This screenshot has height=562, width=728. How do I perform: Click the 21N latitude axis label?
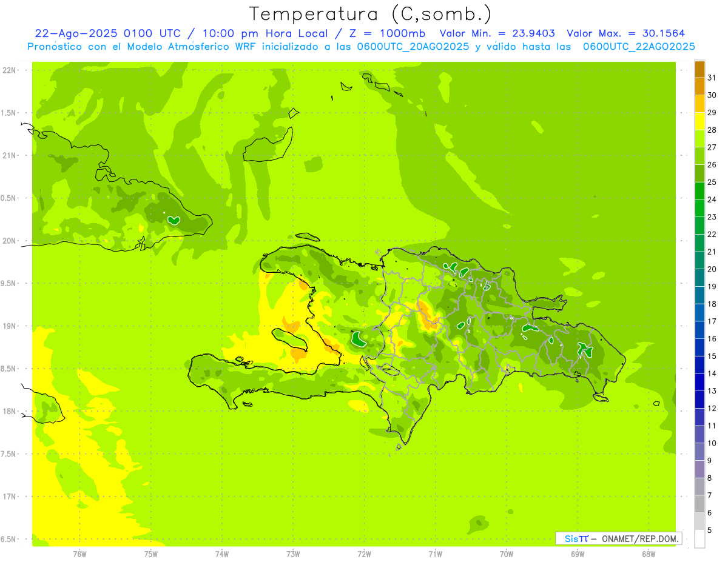click(9, 155)
